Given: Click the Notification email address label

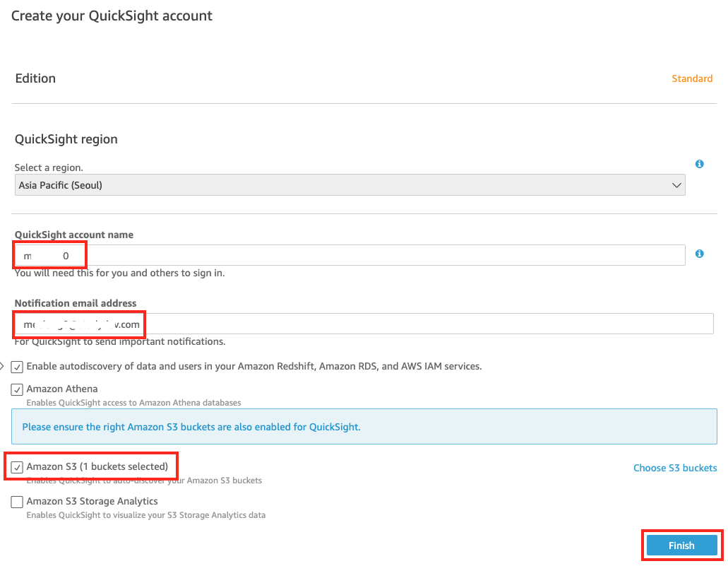Looking at the screenshot, I should pyautogui.click(x=76, y=303).
